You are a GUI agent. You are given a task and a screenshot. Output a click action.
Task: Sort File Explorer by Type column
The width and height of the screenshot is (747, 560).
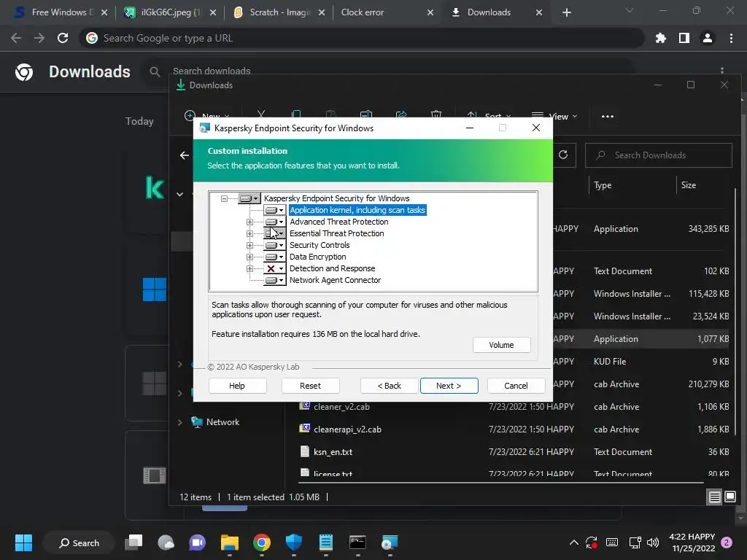pyautogui.click(x=603, y=185)
